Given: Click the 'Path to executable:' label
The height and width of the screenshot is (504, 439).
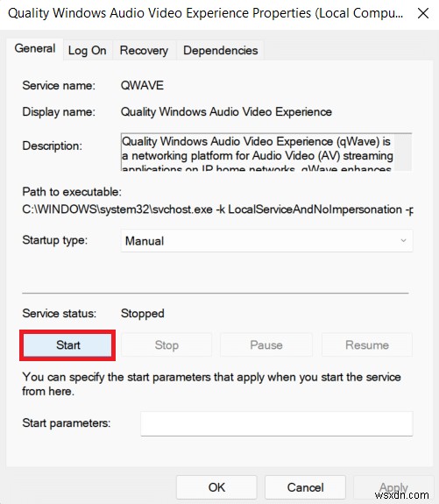Looking at the screenshot, I should pyautogui.click(x=72, y=192).
